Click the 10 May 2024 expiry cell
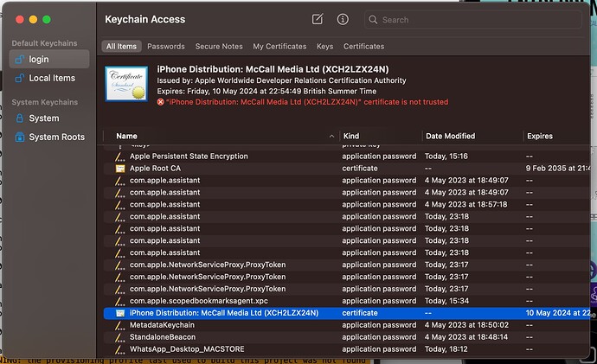Image resolution: width=597 pixels, height=364 pixels. click(557, 313)
